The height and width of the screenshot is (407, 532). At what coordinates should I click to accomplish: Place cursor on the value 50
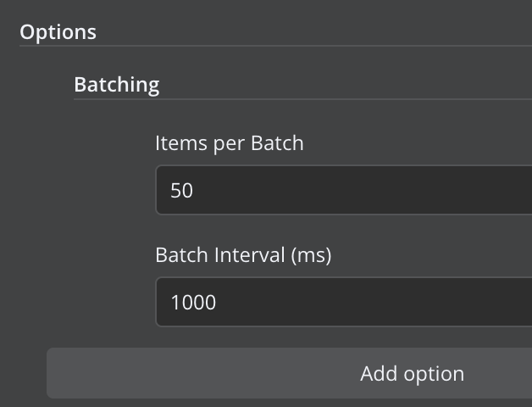coord(181,190)
